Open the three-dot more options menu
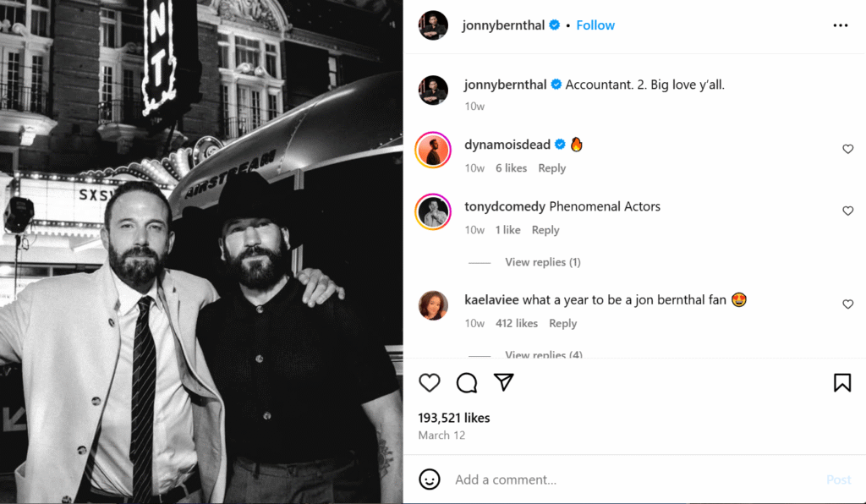The image size is (866, 504). click(x=840, y=25)
